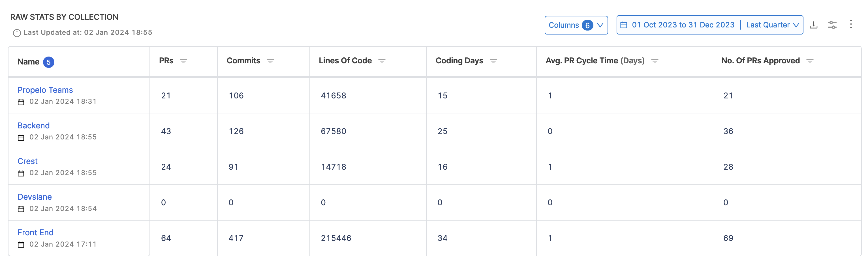Click the No. Of PRs Approved filter icon
The image size is (868, 263).
[x=810, y=61]
